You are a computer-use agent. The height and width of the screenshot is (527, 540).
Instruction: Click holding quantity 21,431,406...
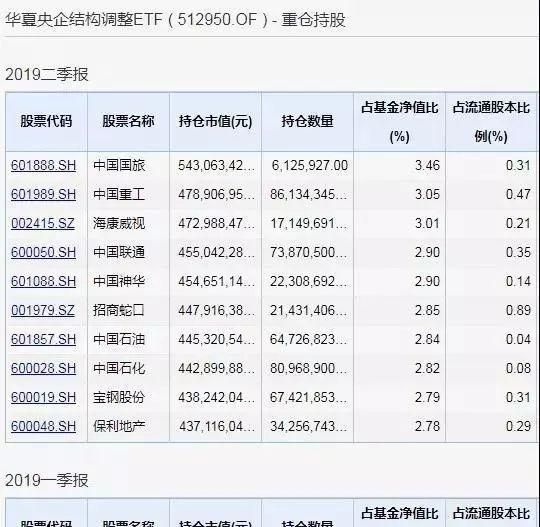tap(308, 310)
